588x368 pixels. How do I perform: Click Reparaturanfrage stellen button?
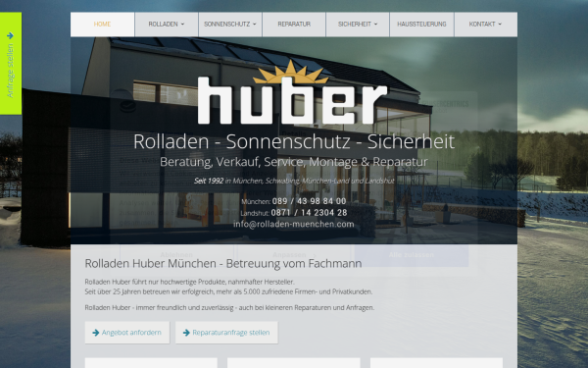226,333
